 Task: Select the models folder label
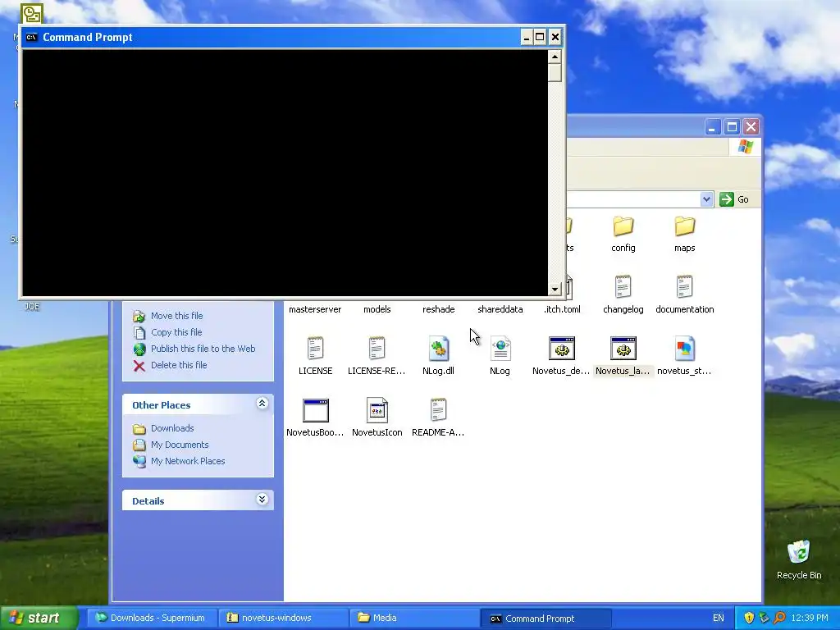click(377, 309)
